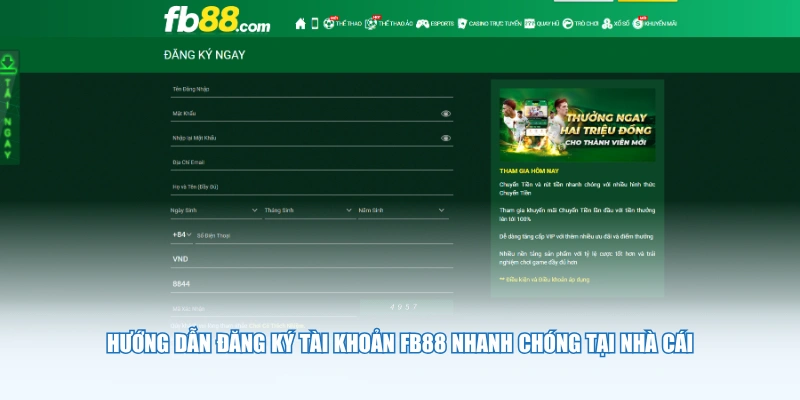
Task: Click the VND currency field
Action: click(x=312, y=259)
